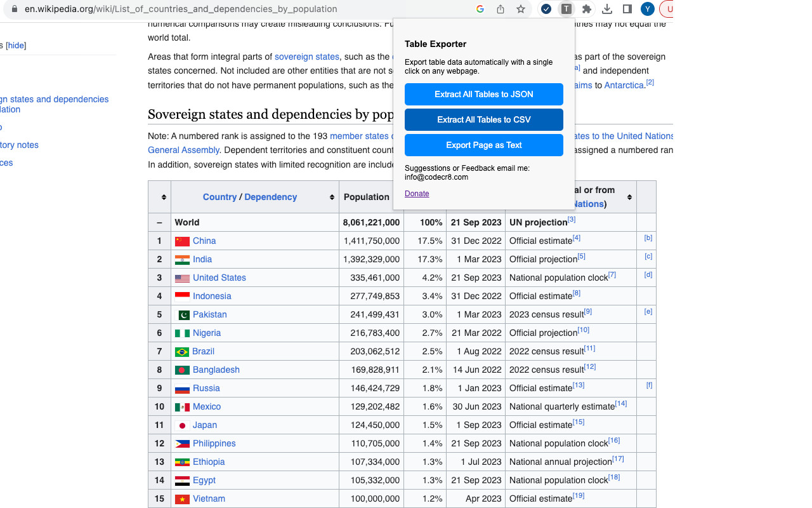Click the Brazil flag icon
The height and width of the screenshot is (508, 812).
[x=182, y=352]
